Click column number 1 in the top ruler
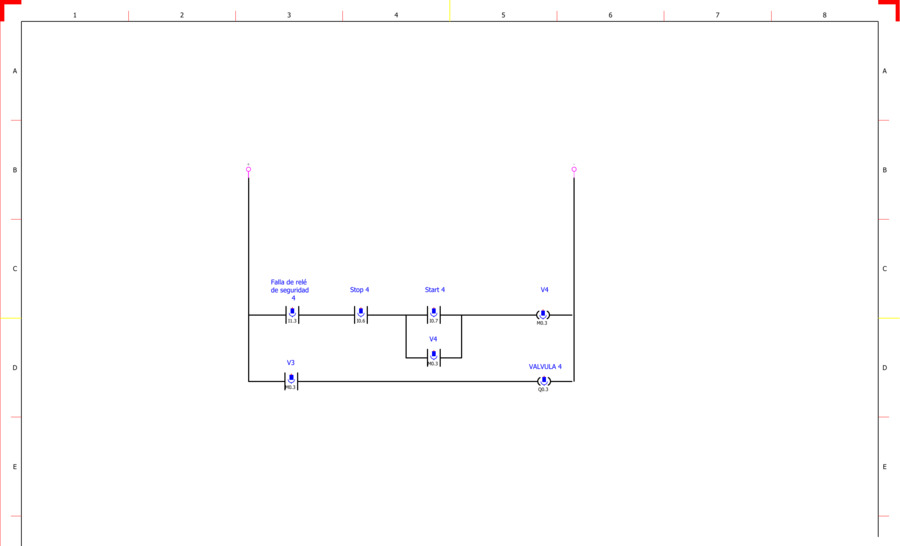The height and width of the screenshot is (546, 900). pos(75,15)
